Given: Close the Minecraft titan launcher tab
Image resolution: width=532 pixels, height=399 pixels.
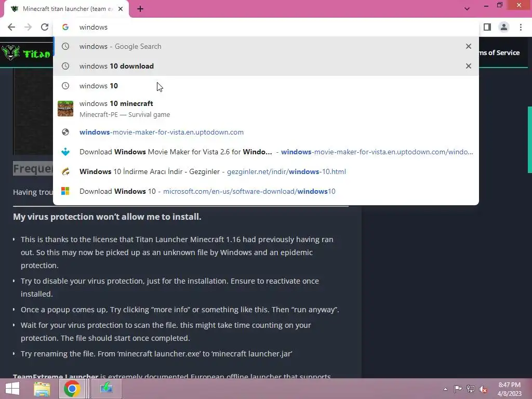Looking at the screenshot, I should (x=121, y=9).
